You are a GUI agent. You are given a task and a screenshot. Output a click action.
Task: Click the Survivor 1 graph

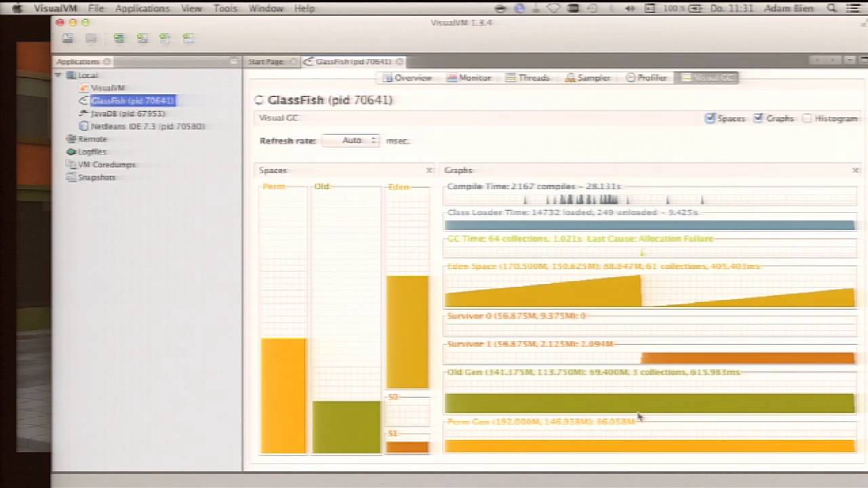click(x=650, y=356)
